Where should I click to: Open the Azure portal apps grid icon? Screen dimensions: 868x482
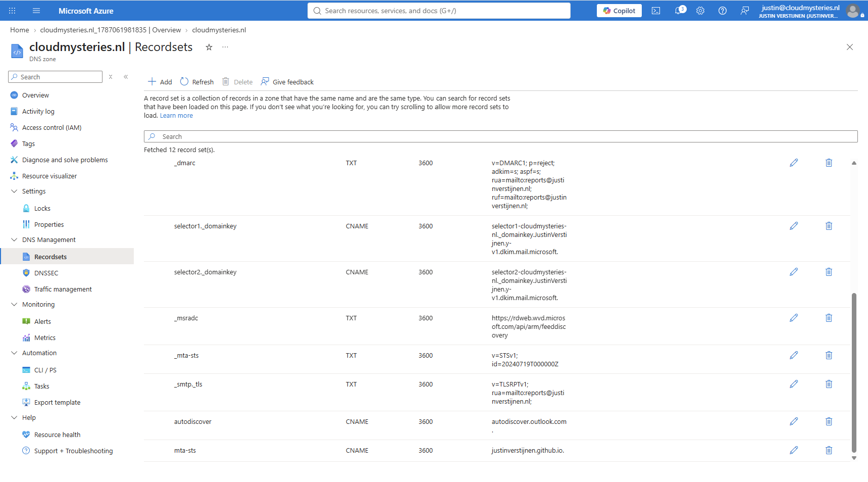tap(12, 11)
